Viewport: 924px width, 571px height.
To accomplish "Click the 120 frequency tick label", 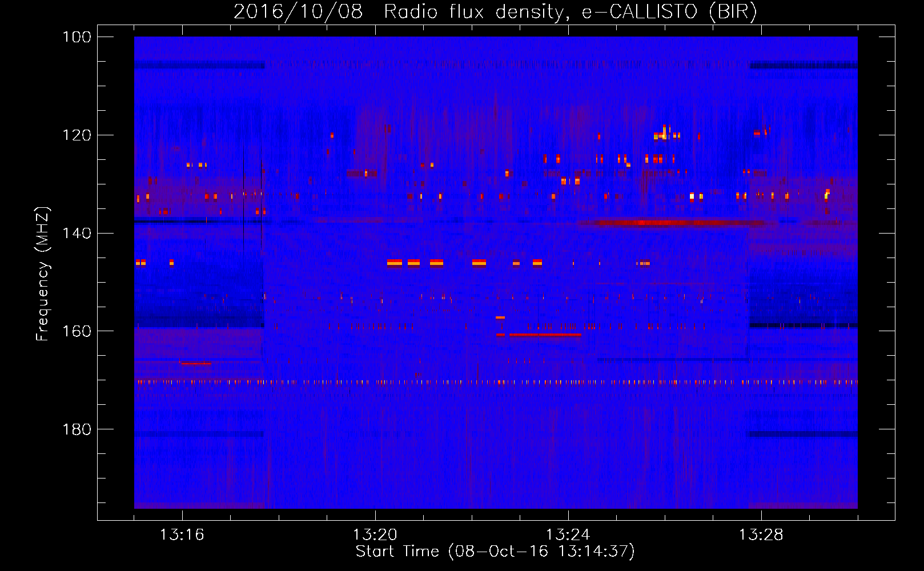I will (77, 135).
